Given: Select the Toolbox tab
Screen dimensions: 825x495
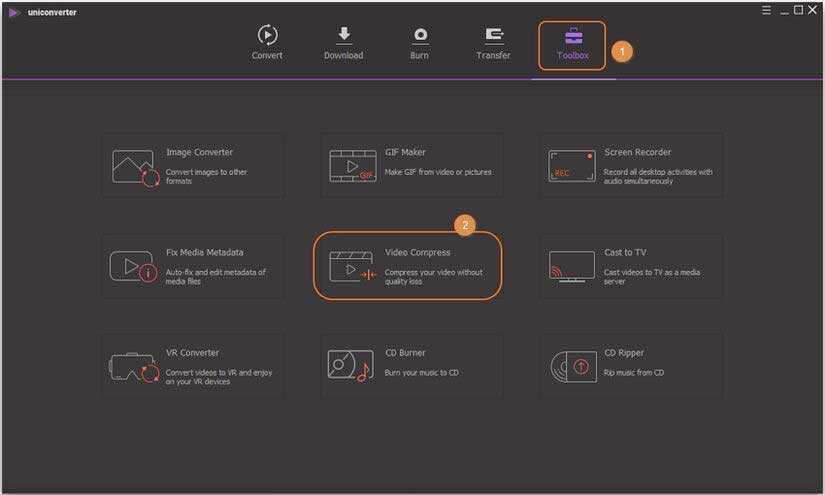Looking at the screenshot, I should [x=572, y=45].
